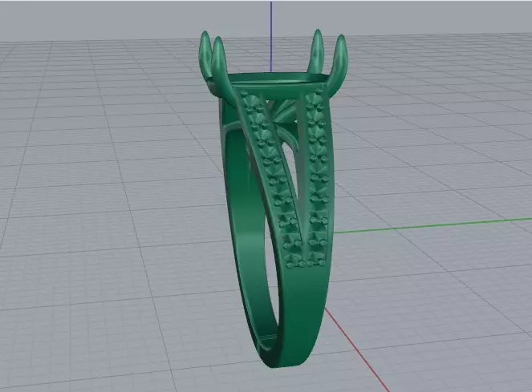Pick the right pavé bead row on the split shank
The height and width of the screenshot is (392, 532).
[317, 178]
